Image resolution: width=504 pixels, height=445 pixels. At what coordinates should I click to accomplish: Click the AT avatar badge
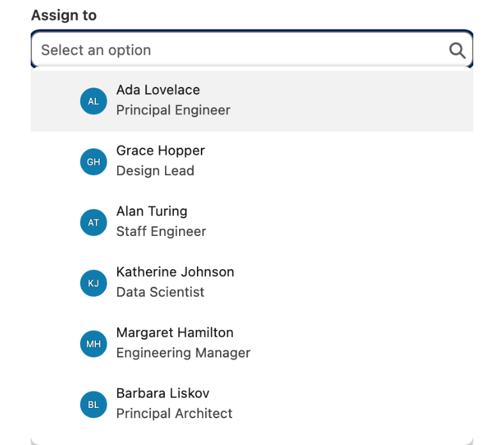pos(93,222)
